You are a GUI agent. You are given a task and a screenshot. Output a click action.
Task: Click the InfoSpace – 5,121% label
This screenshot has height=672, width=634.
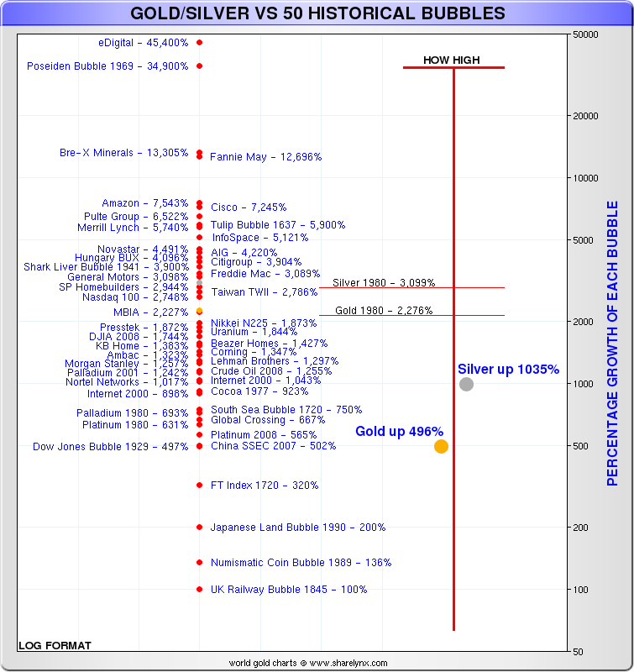click(260, 238)
